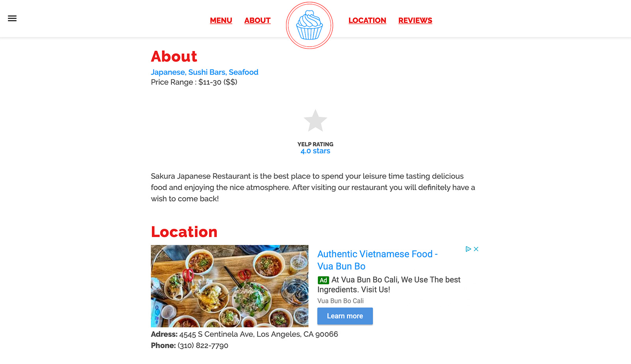The image size is (631, 364).
Task: Click the cupcake logo in header
Action: pyautogui.click(x=310, y=26)
